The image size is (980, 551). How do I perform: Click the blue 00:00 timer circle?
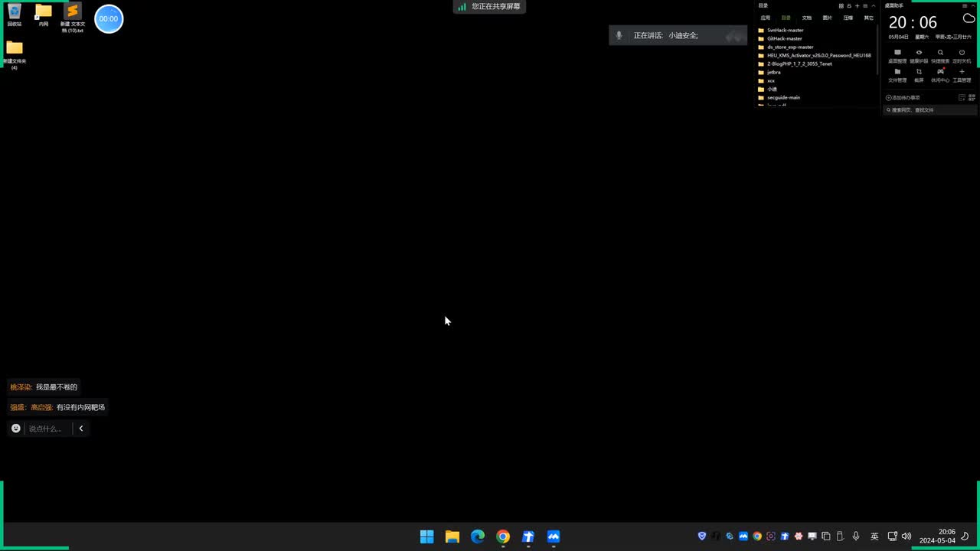point(109,19)
